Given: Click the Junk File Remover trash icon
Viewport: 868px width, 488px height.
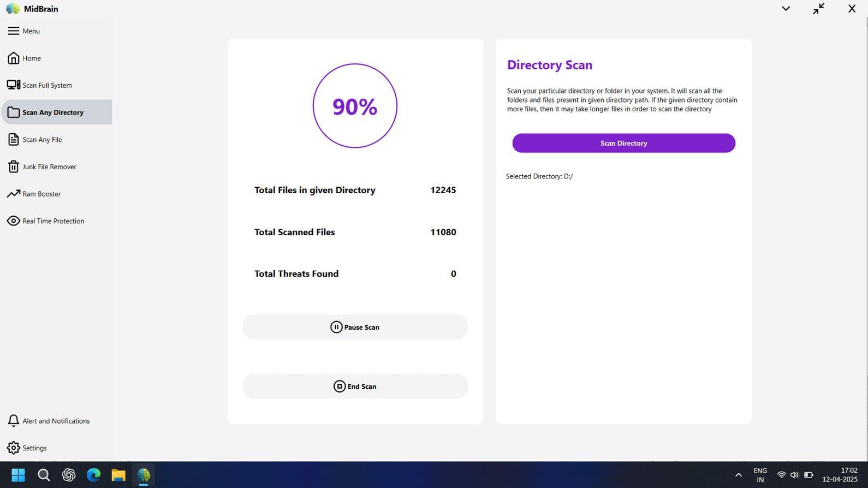Looking at the screenshot, I should pos(13,166).
